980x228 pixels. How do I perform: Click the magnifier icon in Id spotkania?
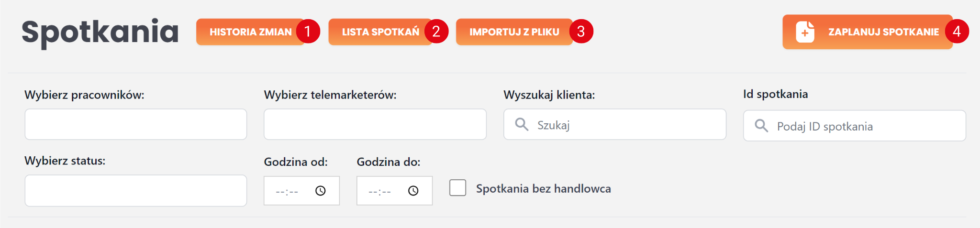[x=761, y=126]
